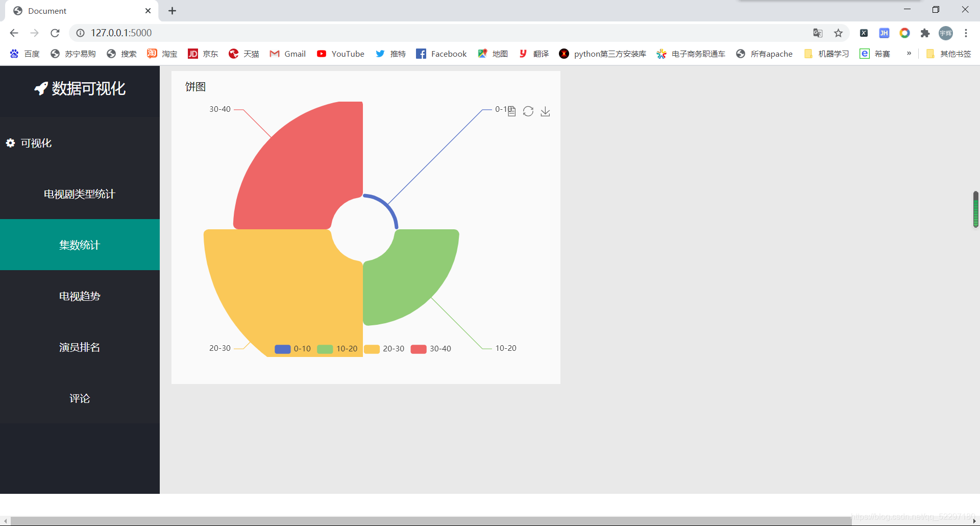Open the 电子商务职通车 bookmark

click(x=691, y=54)
